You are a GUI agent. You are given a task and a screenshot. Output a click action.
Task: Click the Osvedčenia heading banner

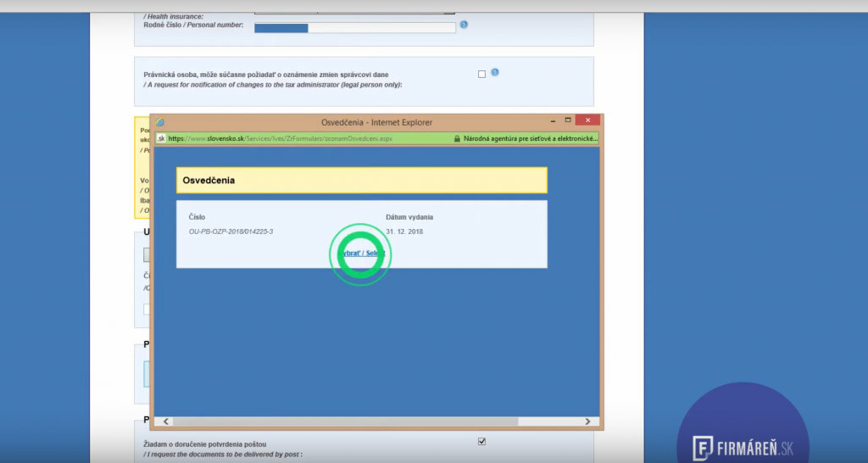click(362, 180)
